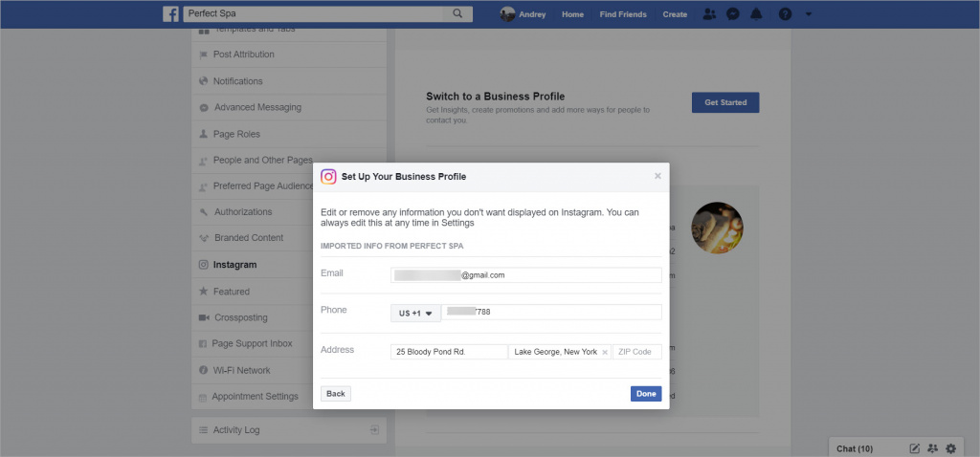Click the Branded Content handshake icon

pyautogui.click(x=203, y=238)
